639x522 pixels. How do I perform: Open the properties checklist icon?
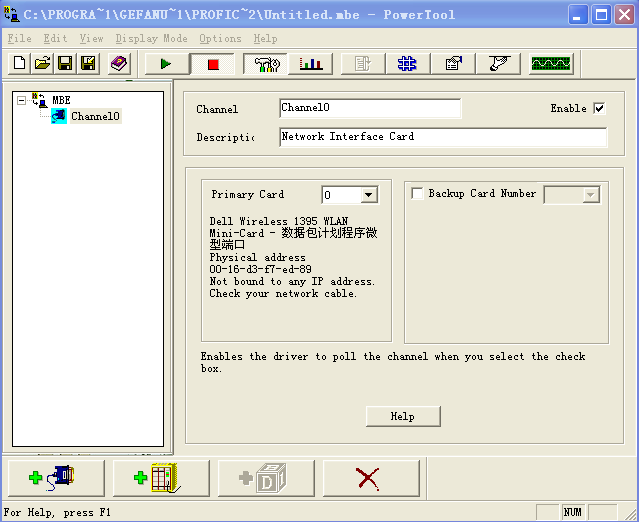tap(454, 64)
